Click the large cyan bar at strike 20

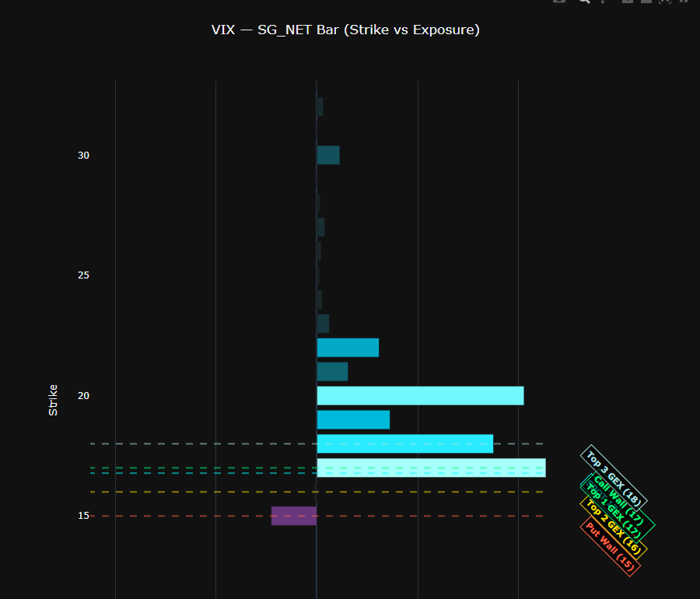pyautogui.click(x=420, y=396)
